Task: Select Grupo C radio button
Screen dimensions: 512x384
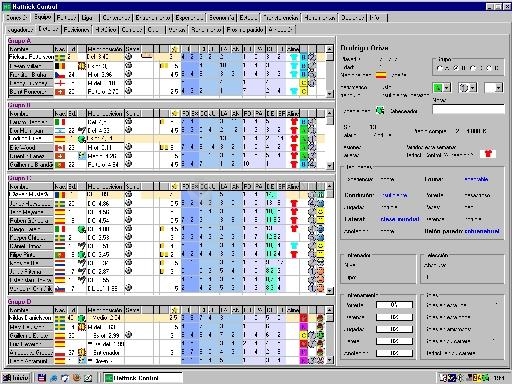Action: pyautogui.click(x=473, y=68)
